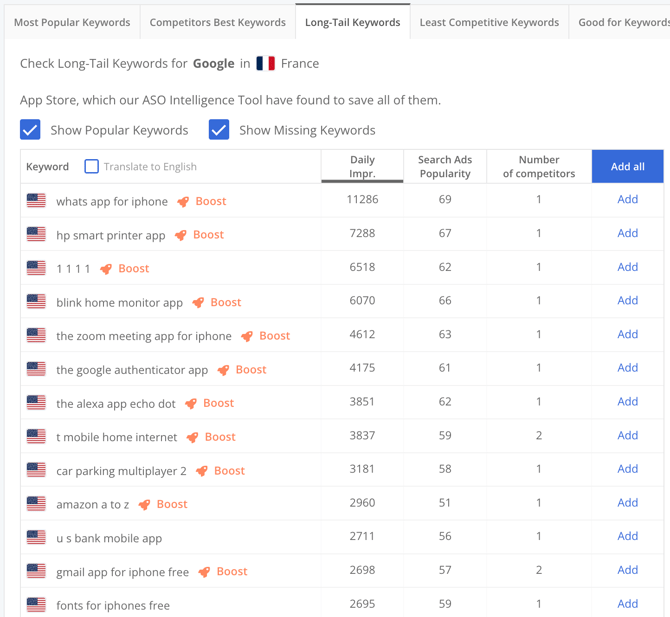670x617 pixels.
Task: Click Boost rocket icon for whats app for iphone
Action: pyautogui.click(x=183, y=201)
